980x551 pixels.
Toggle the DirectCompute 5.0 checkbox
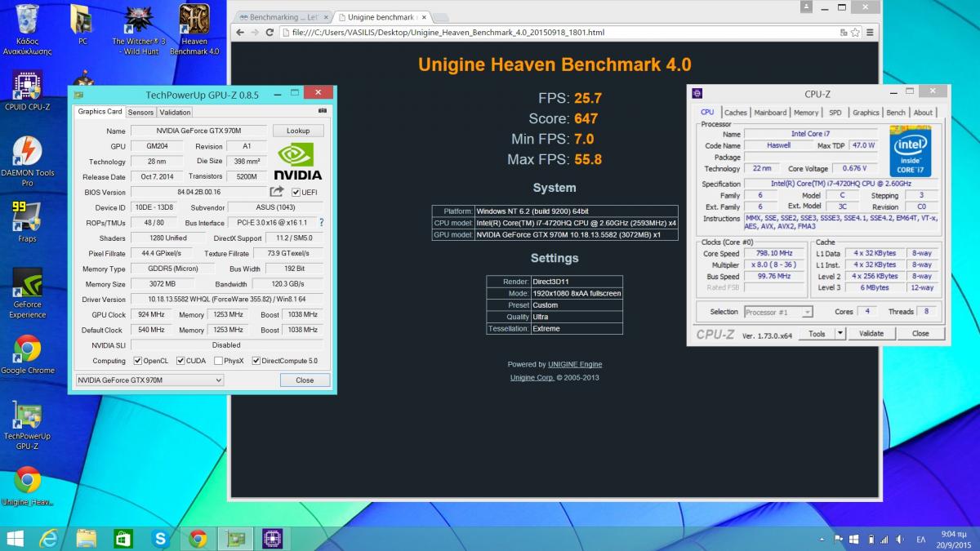[256, 361]
